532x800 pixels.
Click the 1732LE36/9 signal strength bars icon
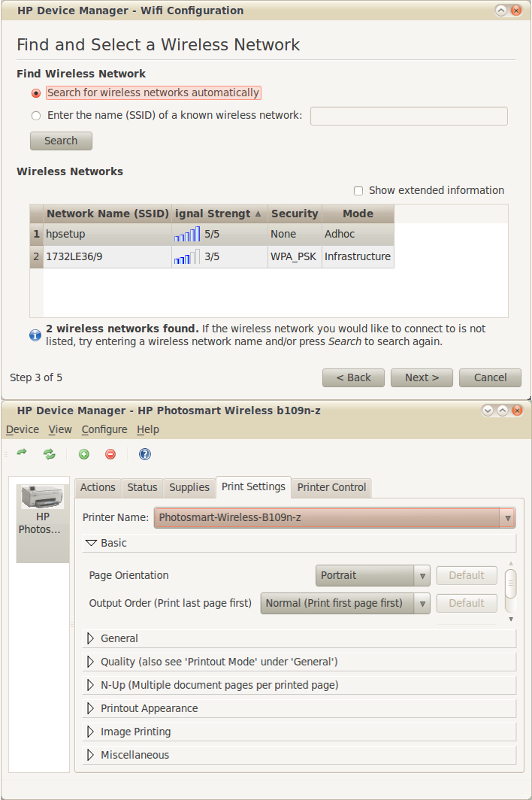pos(186,257)
